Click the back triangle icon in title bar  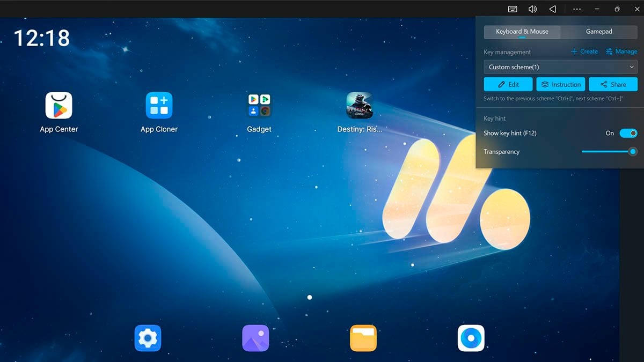tap(553, 9)
